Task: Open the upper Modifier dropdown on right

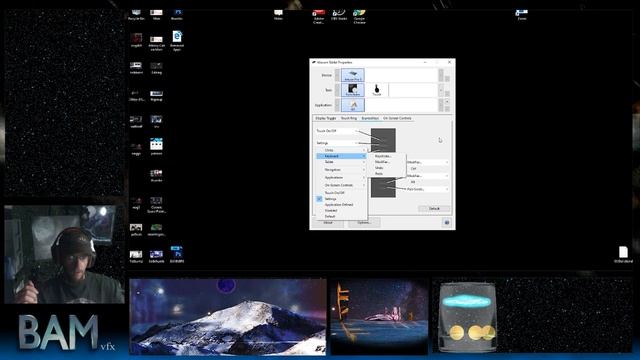Action: click(427, 162)
